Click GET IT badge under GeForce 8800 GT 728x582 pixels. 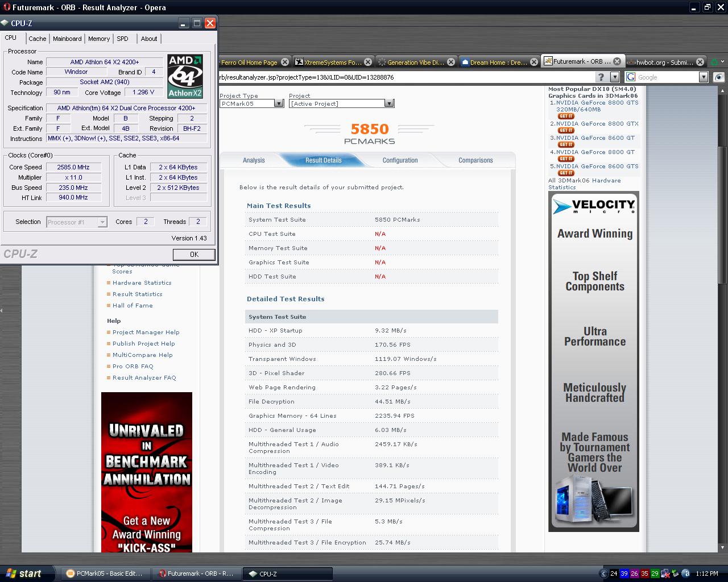point(566,159)
